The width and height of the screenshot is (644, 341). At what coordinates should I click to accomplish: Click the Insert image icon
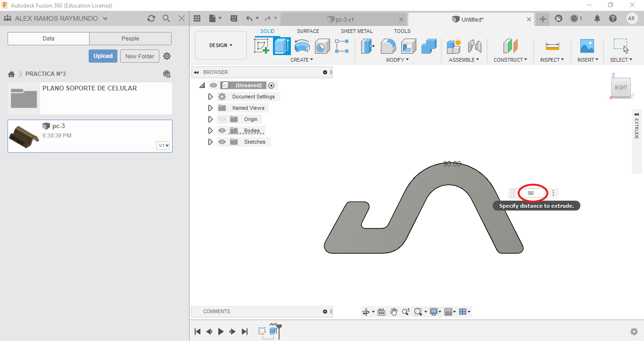(587, 46)
